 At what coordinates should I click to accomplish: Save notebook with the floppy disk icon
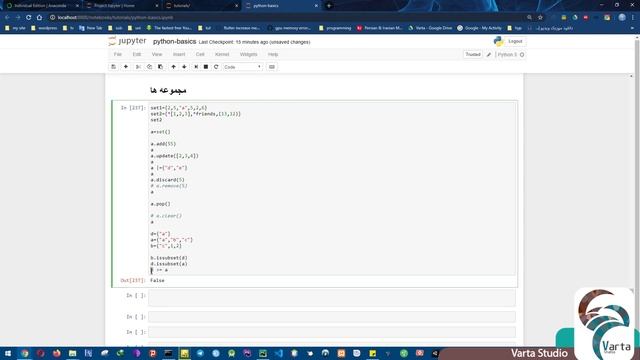point(113,67)
